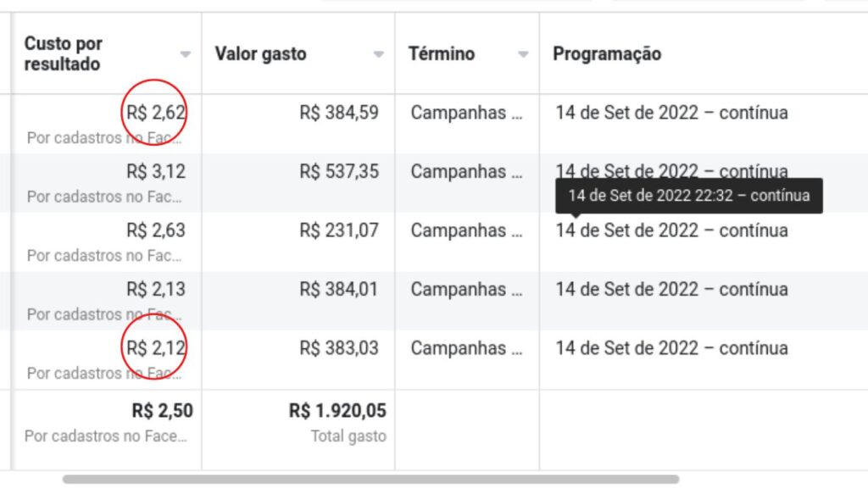
Task: Click the R$ 3,12 cost value
Action: tap(156, 172)
